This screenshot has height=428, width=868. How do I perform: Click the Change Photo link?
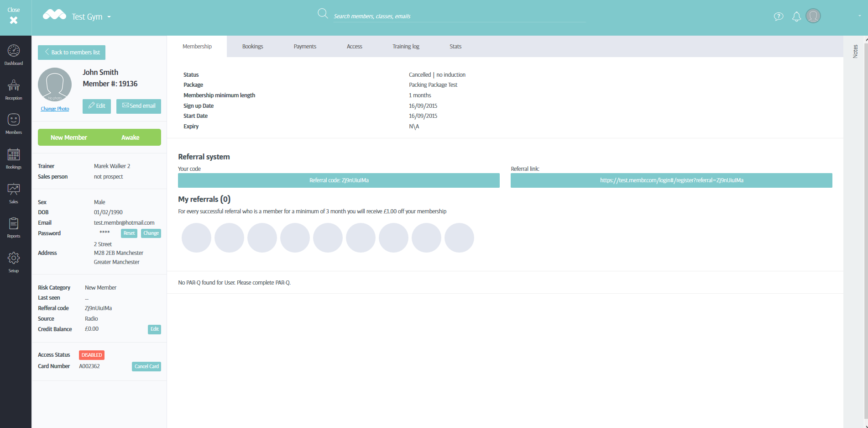tap(55, 109)
